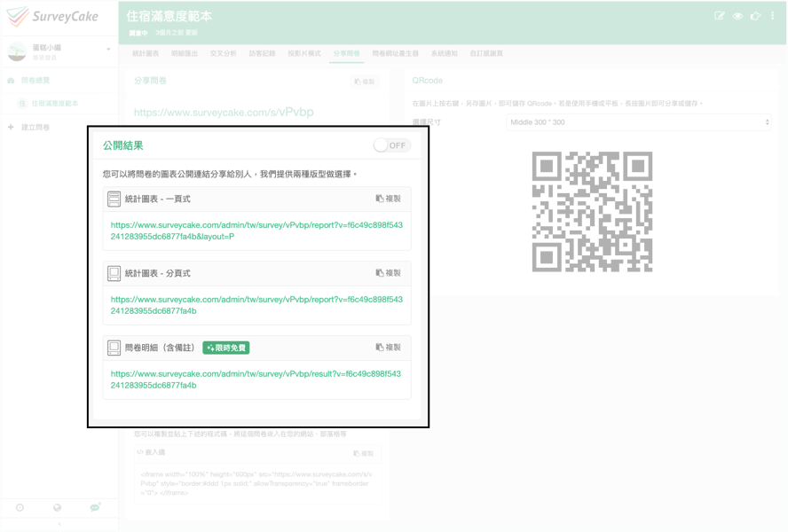788x532 pixels.
Task: Click the QR code image
Action: (x=592, y=212)
